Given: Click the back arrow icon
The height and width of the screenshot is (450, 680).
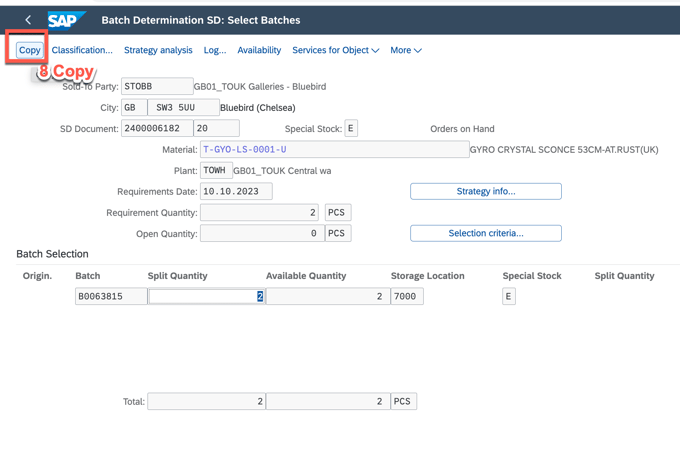Looking at the screenshot, I should (28, 20).
